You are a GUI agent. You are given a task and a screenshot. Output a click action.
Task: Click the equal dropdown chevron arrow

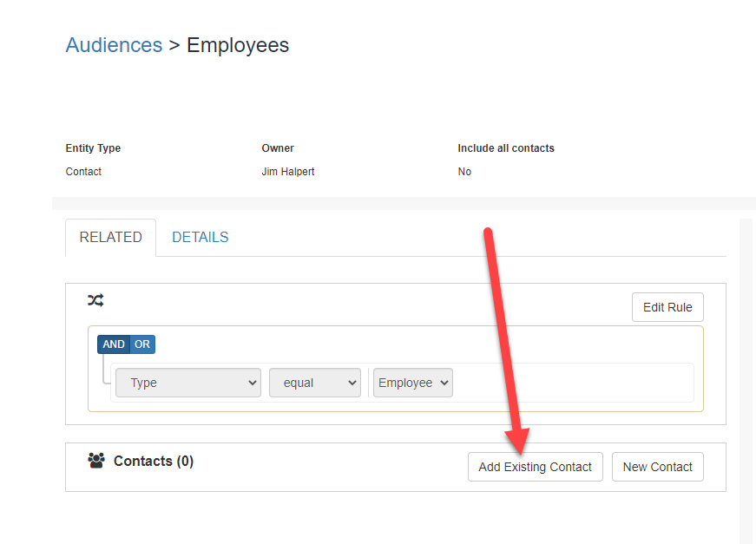(x=352, y=383)
